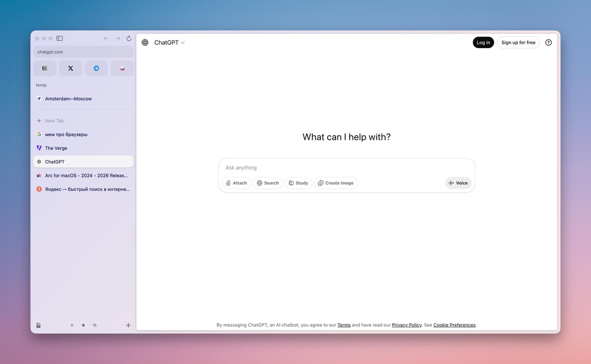Switch to the planet space icon
This screenshot has width=591, height=364.
click(x=95, y=325)
